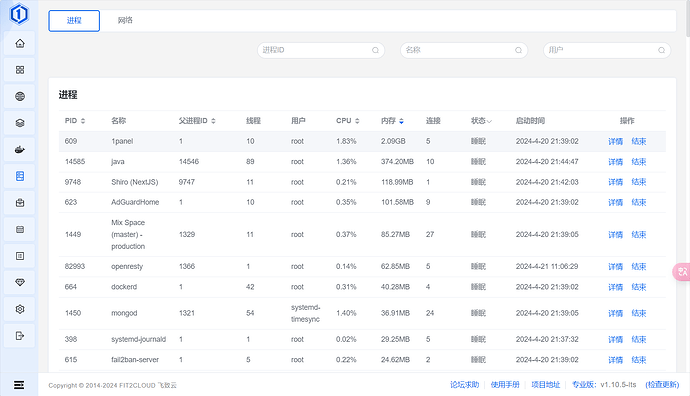Open the database layers icon
690x396 pixels.
click(x=20, y=123)
